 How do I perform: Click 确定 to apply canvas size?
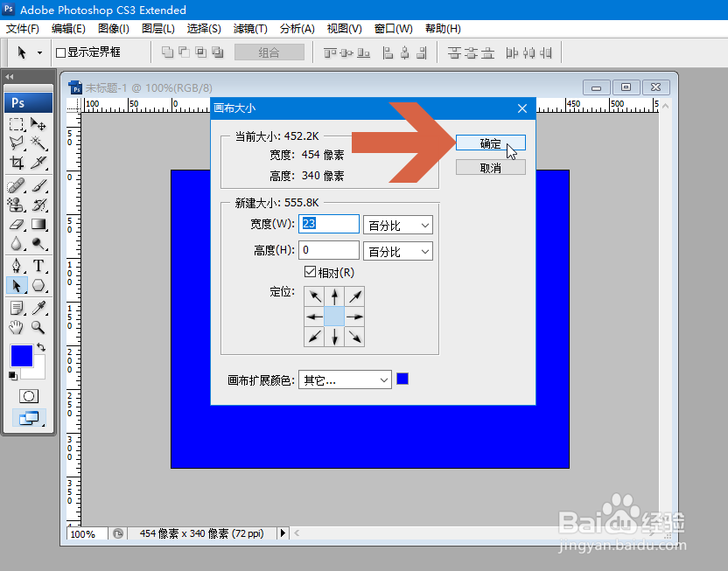[x=490, y=143]
